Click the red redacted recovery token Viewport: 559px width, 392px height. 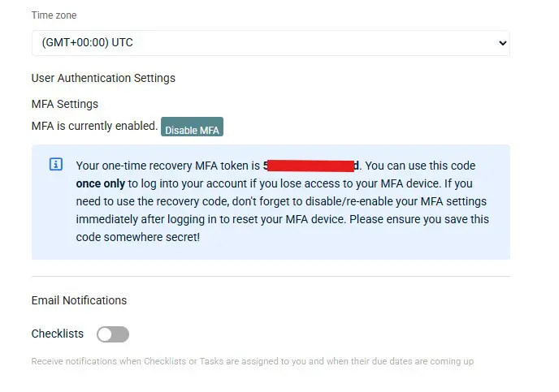(312, 166)
